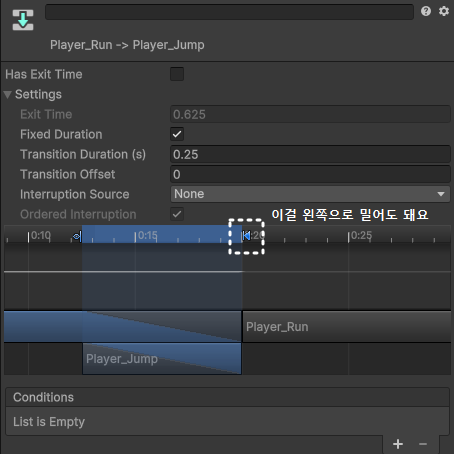The height and width of the screenshot is (454, 454).
Task: Add a new condition with plus button
Action: [x=398, y=444]
